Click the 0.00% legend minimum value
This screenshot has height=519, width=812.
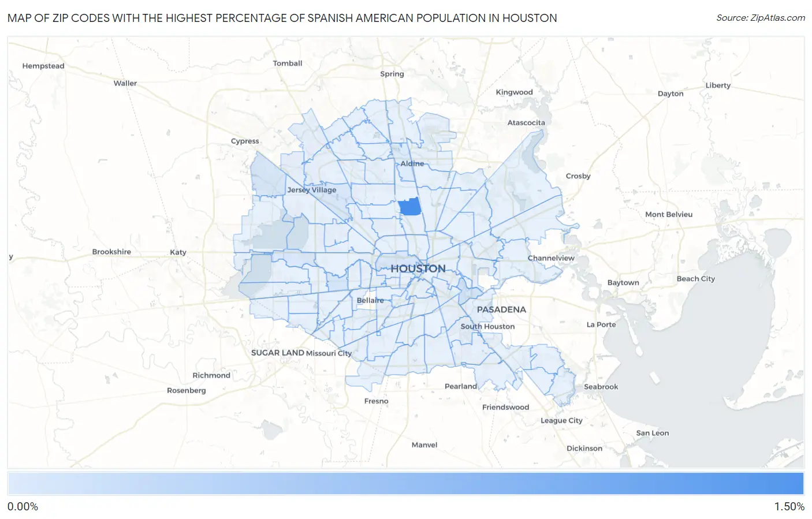(x=23, y=507)
